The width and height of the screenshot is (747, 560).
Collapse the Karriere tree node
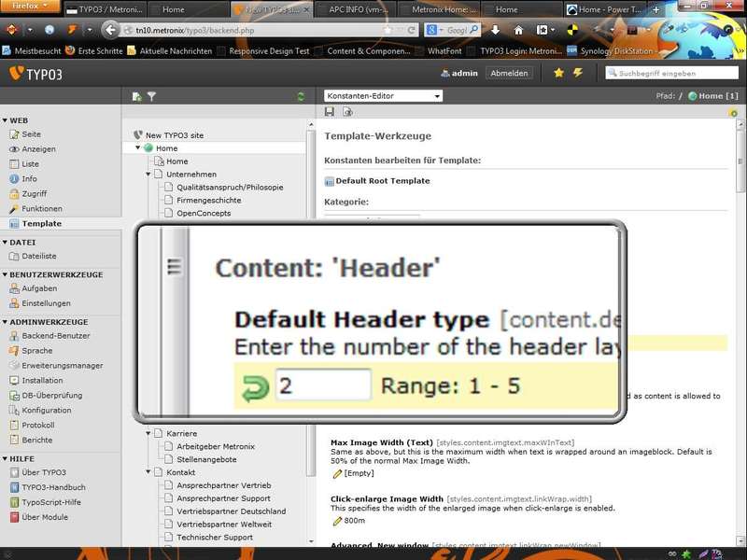pos(148,433)
